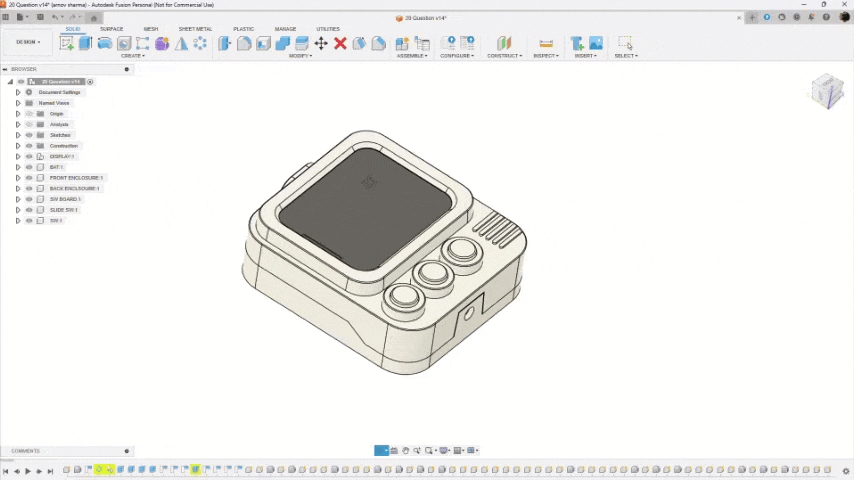Click the Offset Plane icon in Construct
Image resolution: width=854 pixels, height=480 pixels.
tap(504, 43)
